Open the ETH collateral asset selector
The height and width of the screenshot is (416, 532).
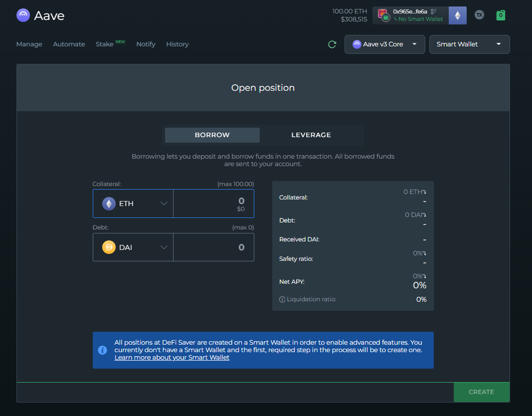point(133,204)
